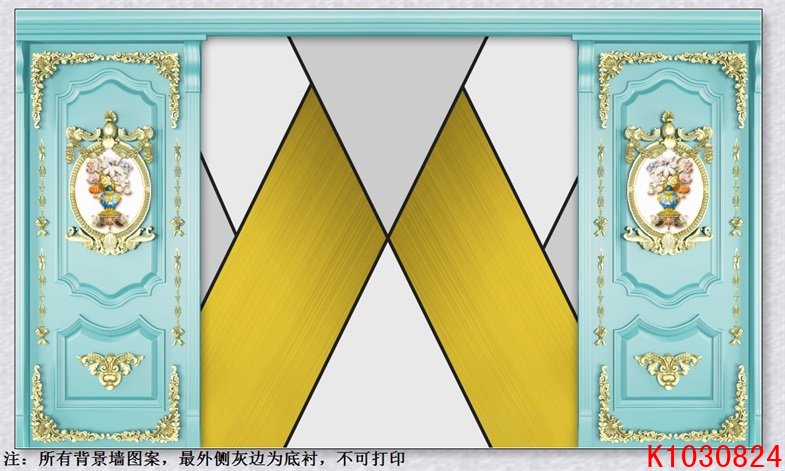Click the Chinese note text below the image
This screenshot has height=471, width=785.
(204, 458)
